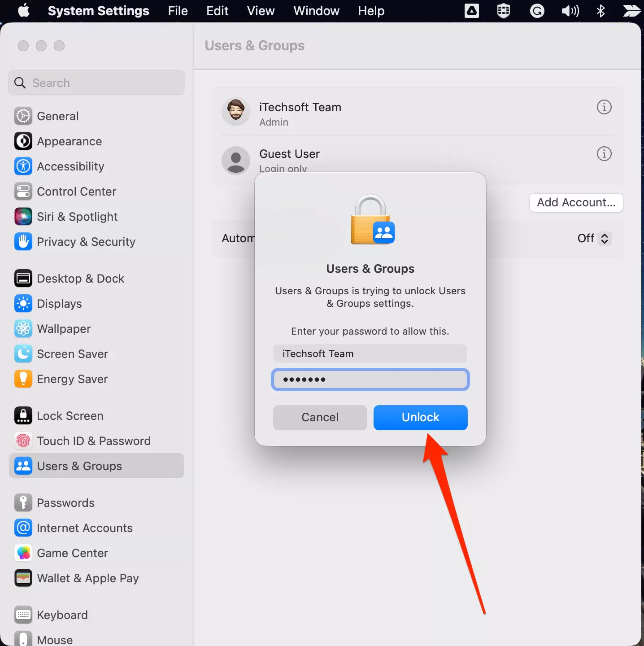The width and height of the screenshot is (644, 646).
Task: Select Desktop & Dock label
Action: (80, 279)
